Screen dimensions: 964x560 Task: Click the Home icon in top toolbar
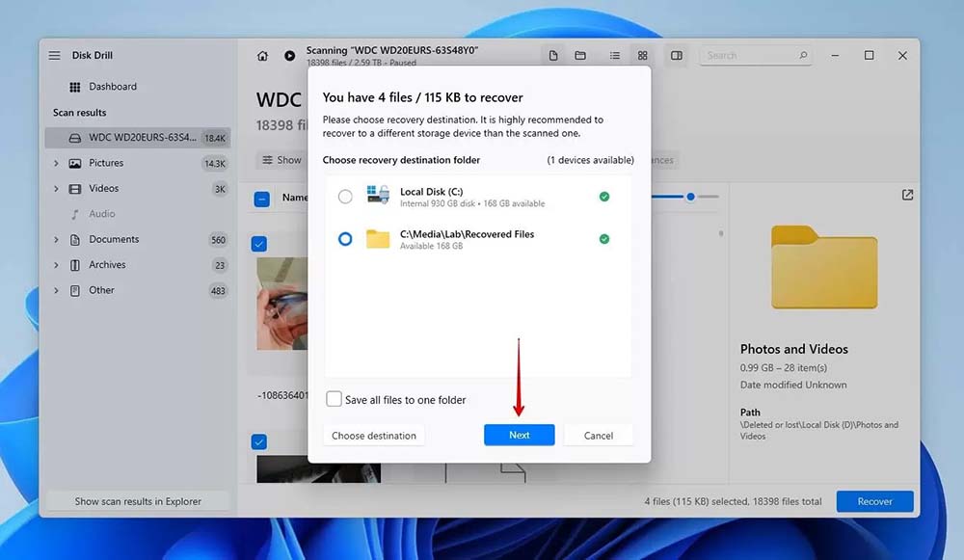[262, 56]
